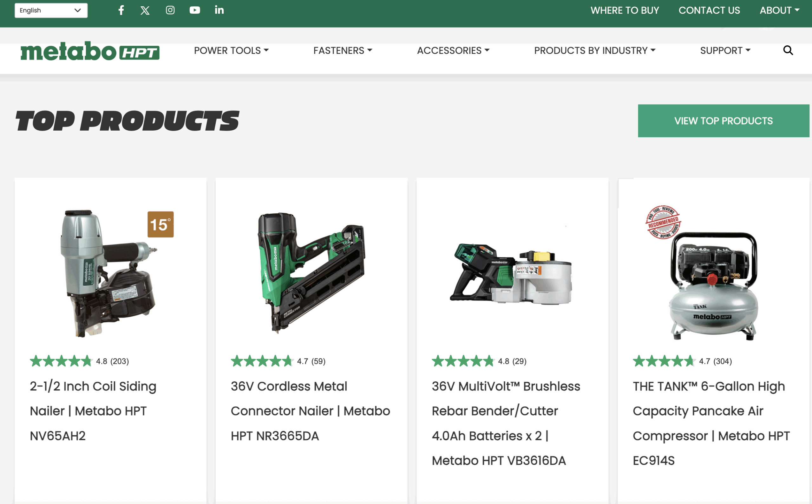812x504 pixels.
Task: Click the 15° badge on coil nailer
Action: [161, 224]
